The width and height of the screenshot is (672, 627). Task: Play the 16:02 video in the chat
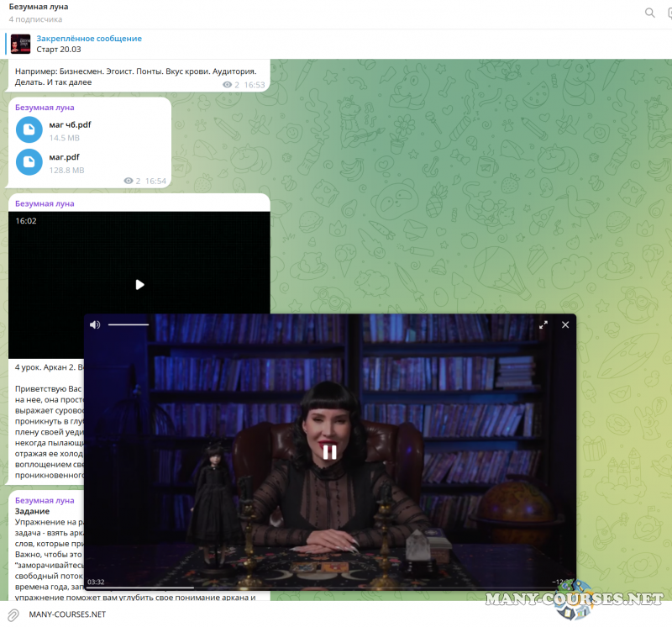coord(139,285)
